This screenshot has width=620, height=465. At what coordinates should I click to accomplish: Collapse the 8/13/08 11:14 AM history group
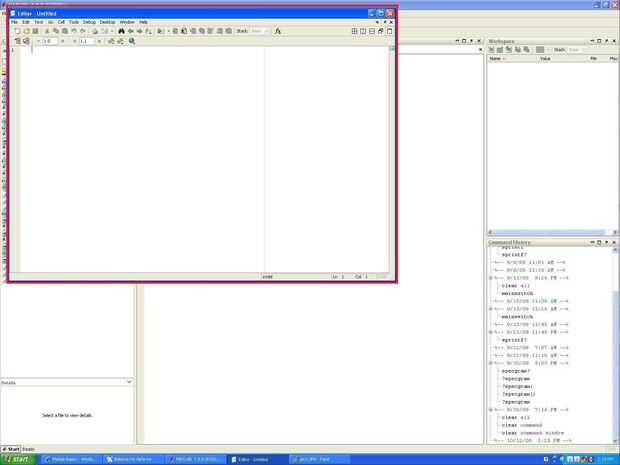(x=491, y=309)
